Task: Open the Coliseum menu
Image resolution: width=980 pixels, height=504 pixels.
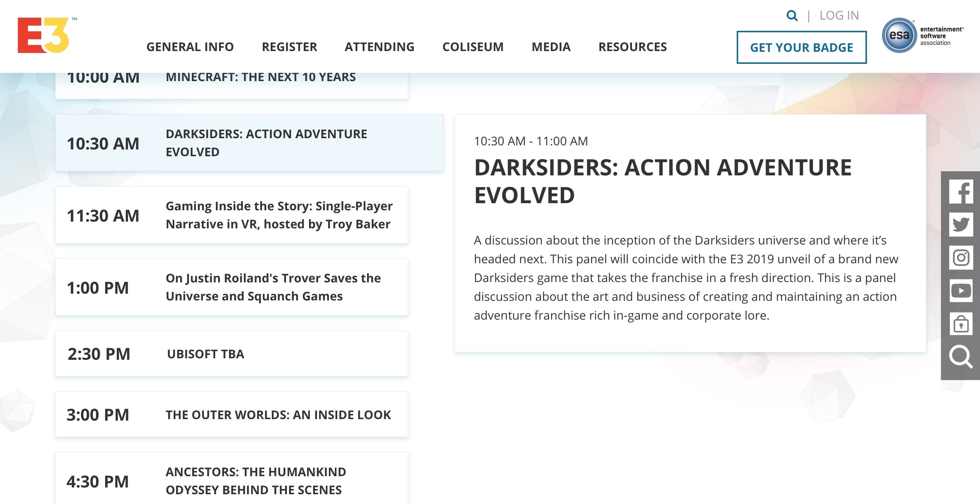Action: [473, 47]
